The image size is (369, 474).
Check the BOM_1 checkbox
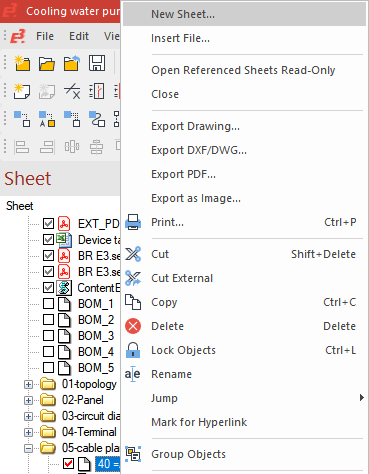pos(48,303)
